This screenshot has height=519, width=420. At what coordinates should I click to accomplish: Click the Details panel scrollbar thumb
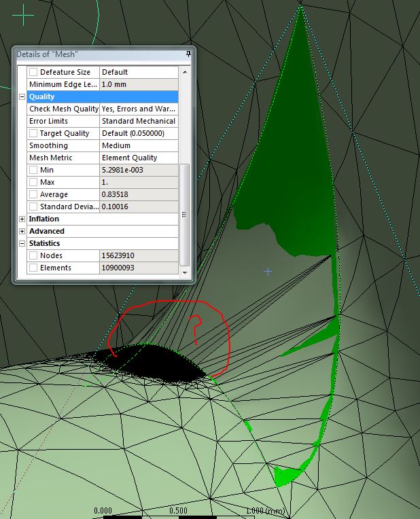click(184, 215)
